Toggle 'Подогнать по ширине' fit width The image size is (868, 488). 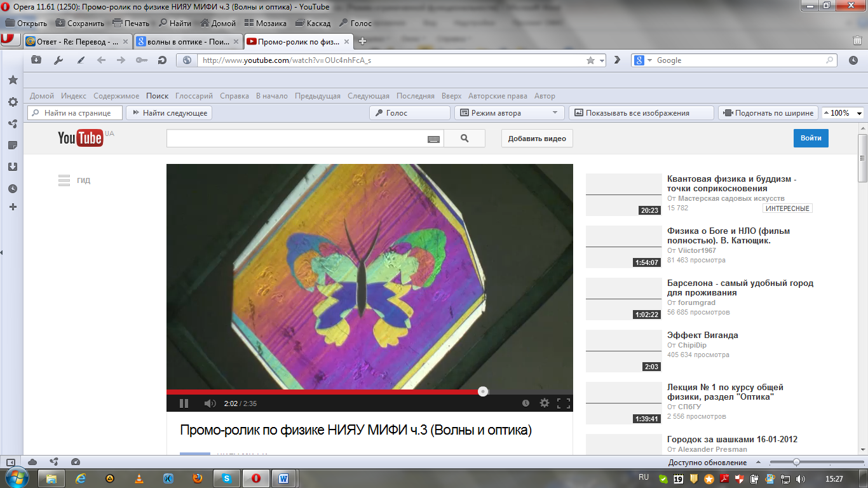tap(768, 113)
